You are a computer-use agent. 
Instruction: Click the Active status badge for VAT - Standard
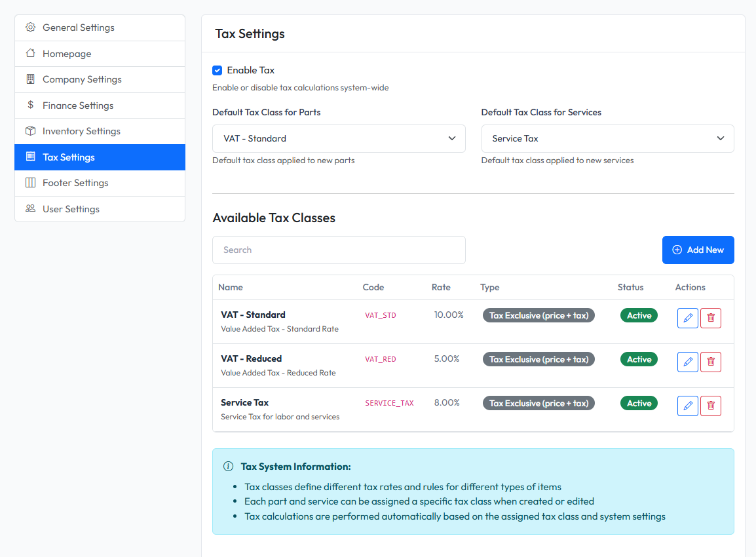tap(639, 315)
